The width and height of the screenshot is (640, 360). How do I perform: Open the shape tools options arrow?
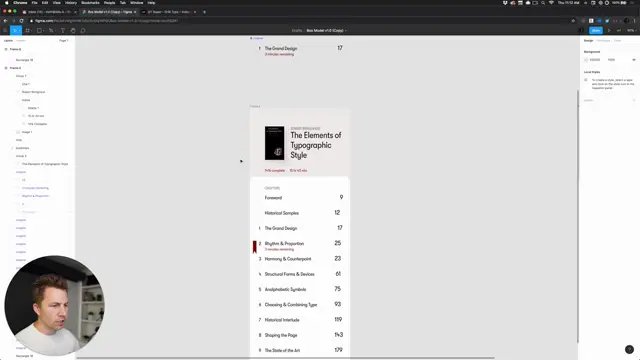pyautogui.click(x=43, y=31)
